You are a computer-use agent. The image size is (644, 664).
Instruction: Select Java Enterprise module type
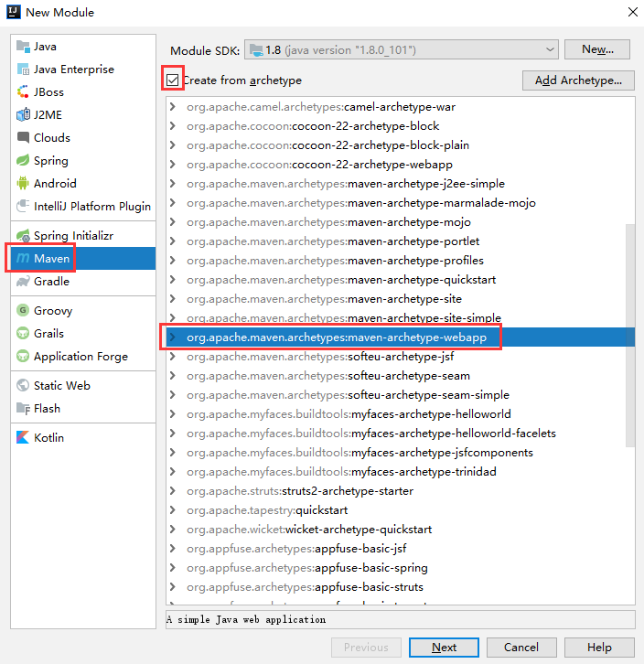coord(83,69)
